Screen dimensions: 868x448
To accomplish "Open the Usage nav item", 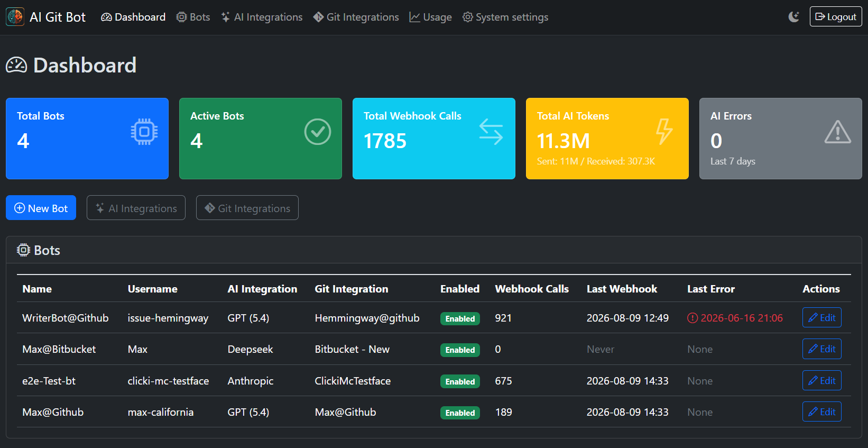I will tap(431, 17).
